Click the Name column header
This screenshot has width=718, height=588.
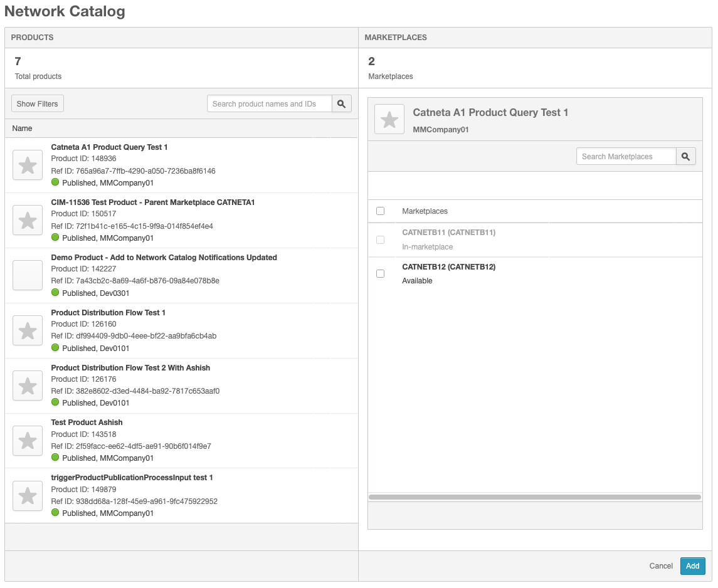click(23, 129)
